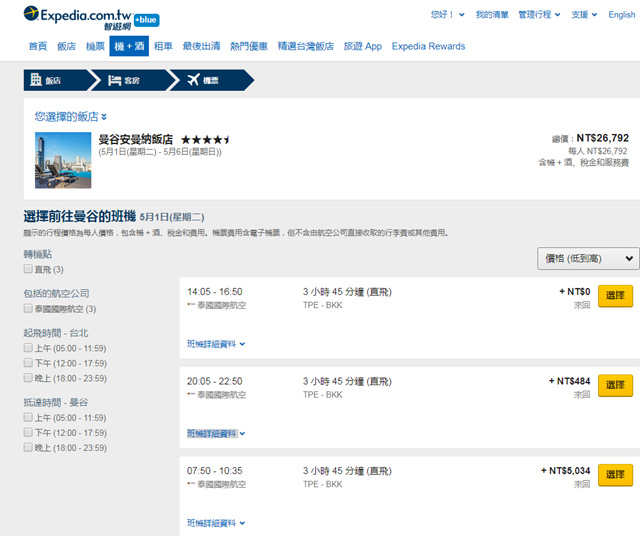Go to the 首頁 nav tab
The height and width of the screenshot is (536, 640).
click(38, 46)
